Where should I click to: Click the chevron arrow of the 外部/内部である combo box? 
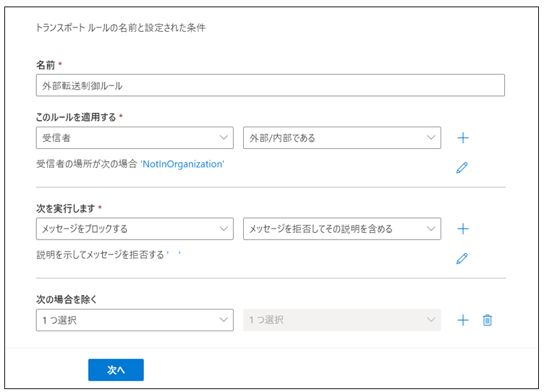click(x=431, y=137)
